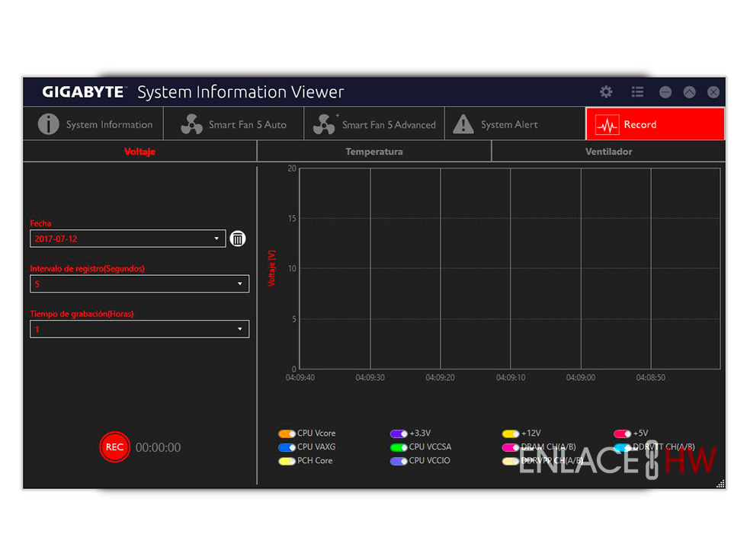Toggle the +5V graph line
The height and width of the screenshot is (560, 747).
click(623, 434)
